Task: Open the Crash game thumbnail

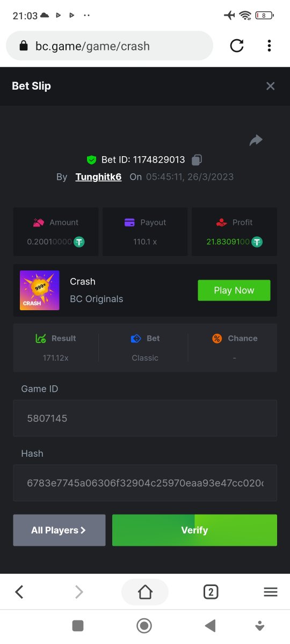Action: pyautogui.click(x=40, y=290)
